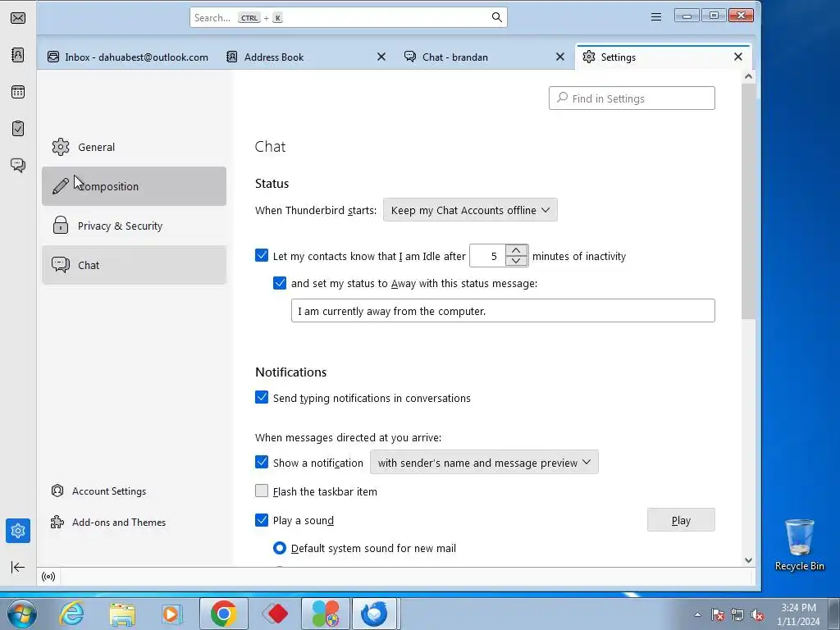Switch to Inbox - dahuabest@outlook.com tab

click(x=127, y=57)
